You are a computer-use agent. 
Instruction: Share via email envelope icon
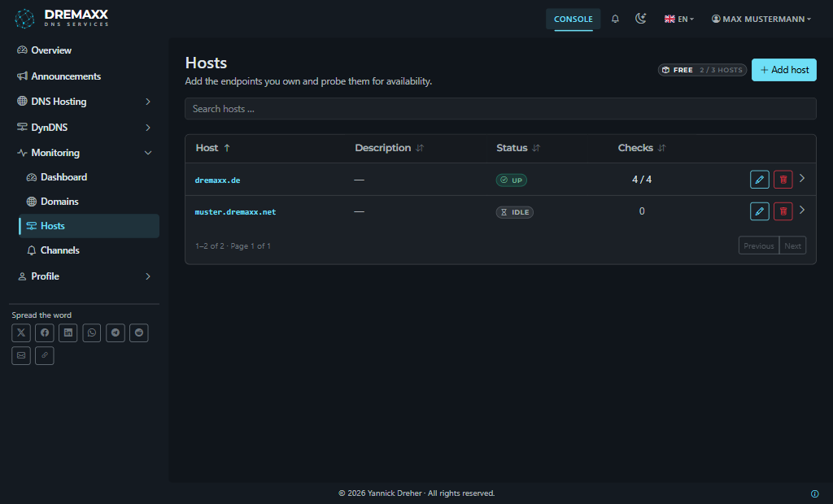pyautogui.click(x=21, y=356)
